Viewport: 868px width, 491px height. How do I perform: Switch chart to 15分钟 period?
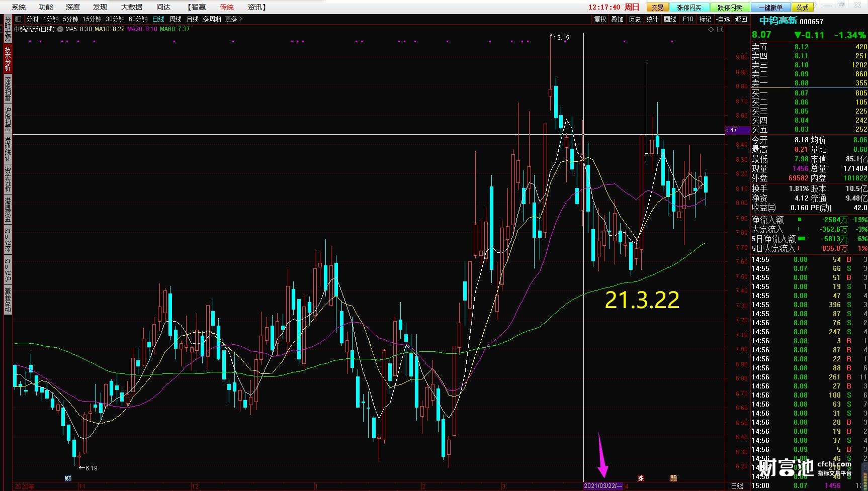point(92,19)
